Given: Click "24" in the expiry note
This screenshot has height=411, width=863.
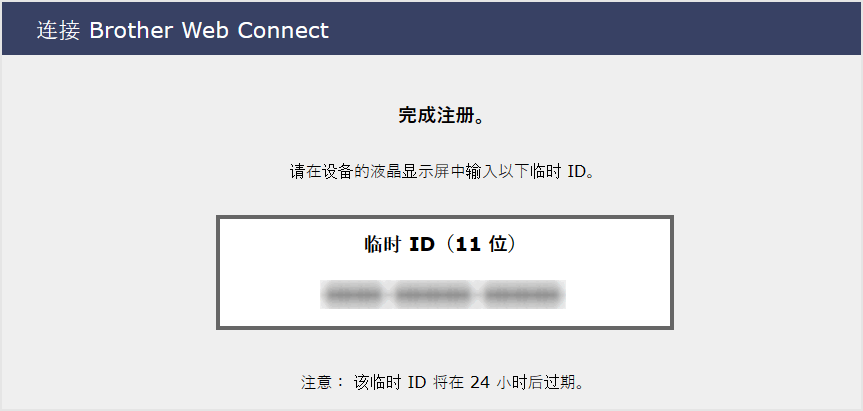Looking at the screenshot, I should tap(479, 382).
